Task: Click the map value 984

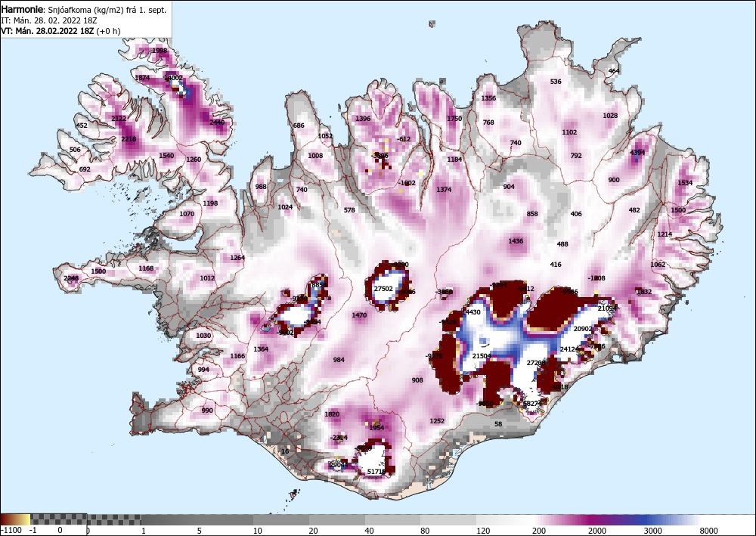Action: tap(339, 360)
